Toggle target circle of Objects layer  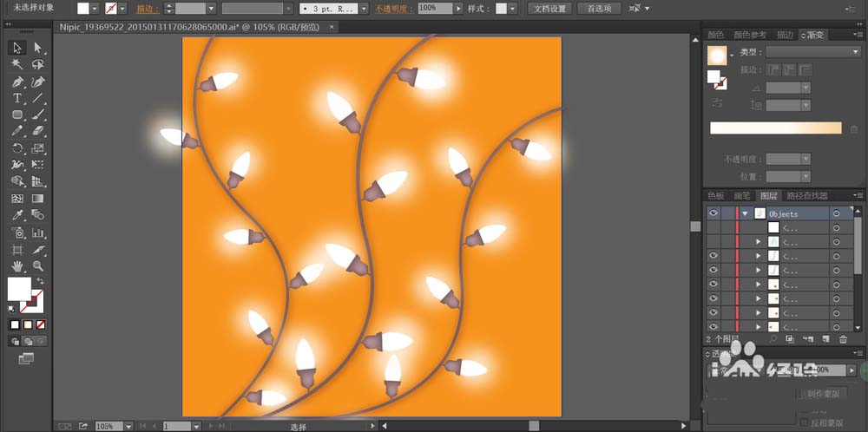click(837, 213)
